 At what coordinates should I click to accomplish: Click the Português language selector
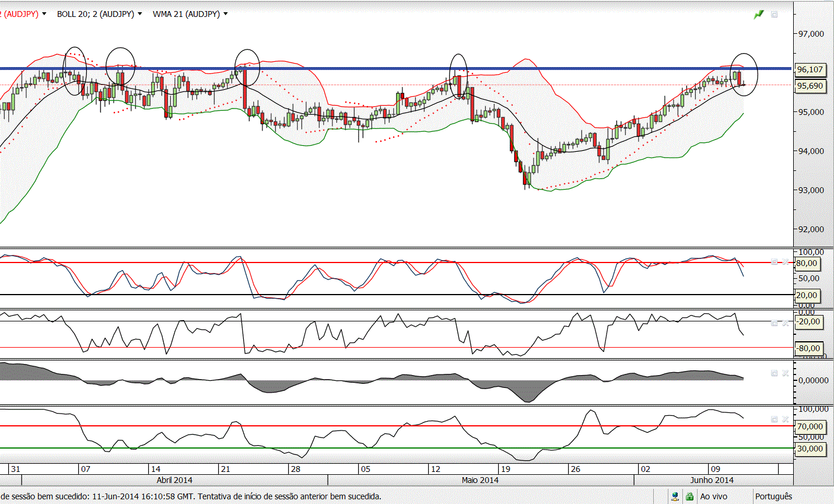(773, 496)
